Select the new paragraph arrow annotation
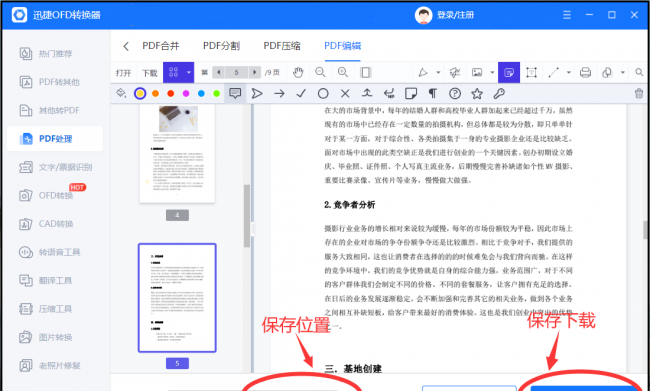The height and width of the screenshot is (391, 650). [x=389, y=94]
